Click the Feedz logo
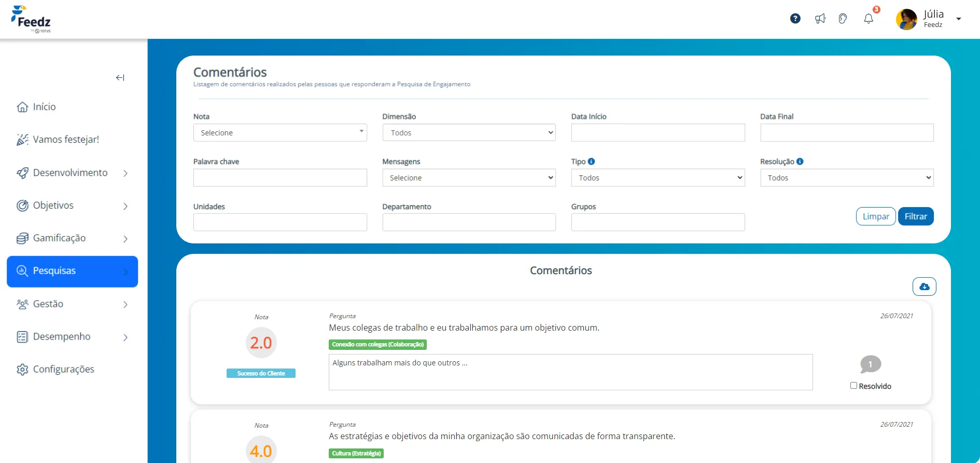 31,19
